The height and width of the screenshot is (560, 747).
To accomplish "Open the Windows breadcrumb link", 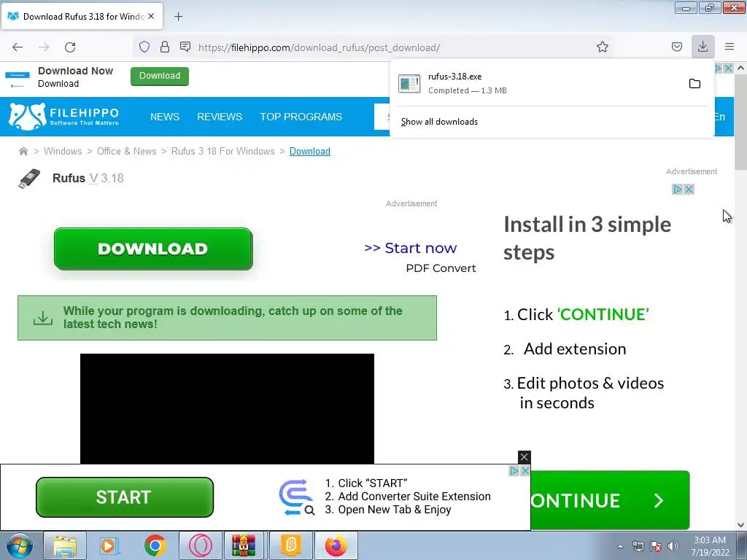I will coord(63,152).
